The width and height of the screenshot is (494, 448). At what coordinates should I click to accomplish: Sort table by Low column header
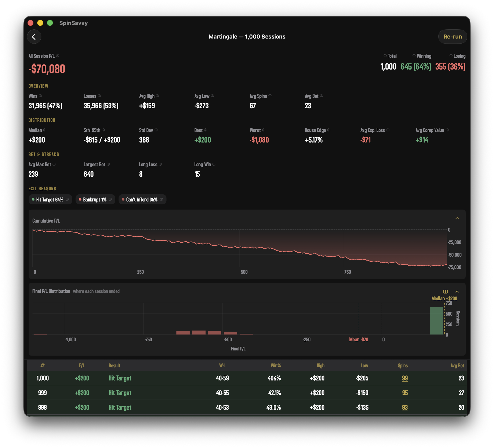[x=364, y=366]
